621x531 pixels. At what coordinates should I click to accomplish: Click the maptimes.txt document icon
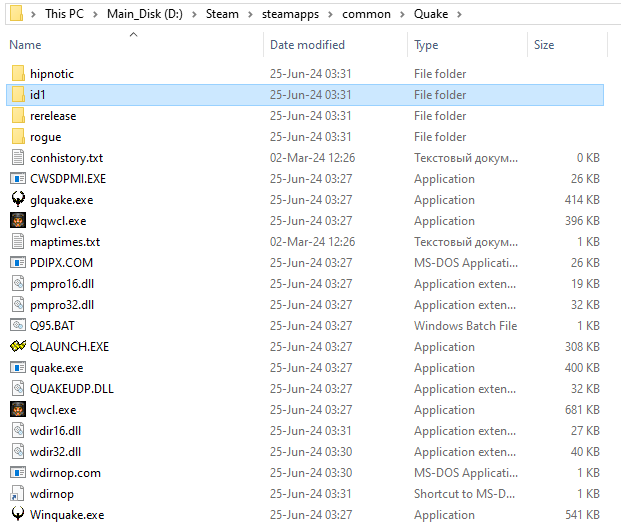click(18, 242)
